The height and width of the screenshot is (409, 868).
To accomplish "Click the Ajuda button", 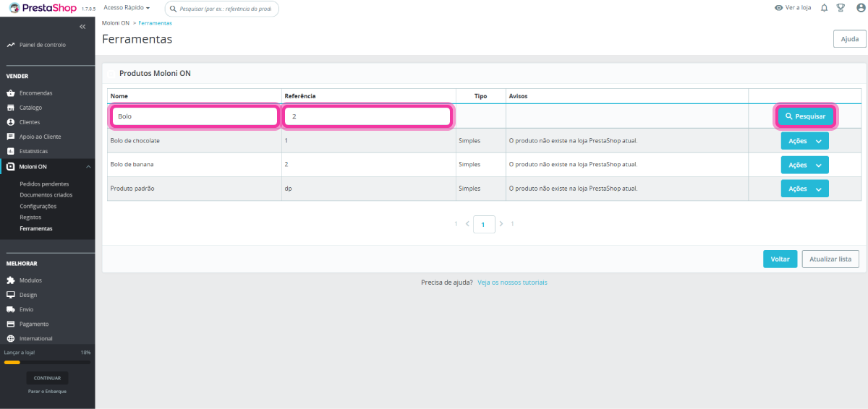I will pos(850,39).
